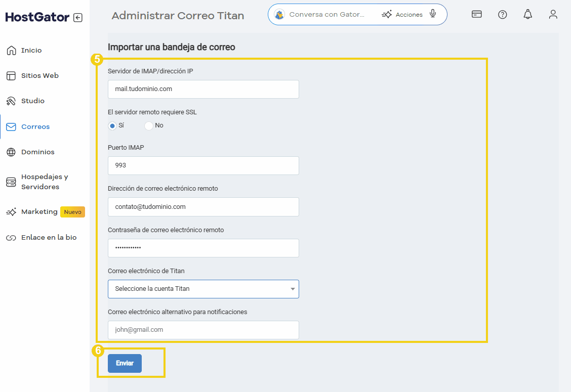Click the microphone icon in the Gator search bar
Viewport: 571px width, 392px height.
coord(433,14)
